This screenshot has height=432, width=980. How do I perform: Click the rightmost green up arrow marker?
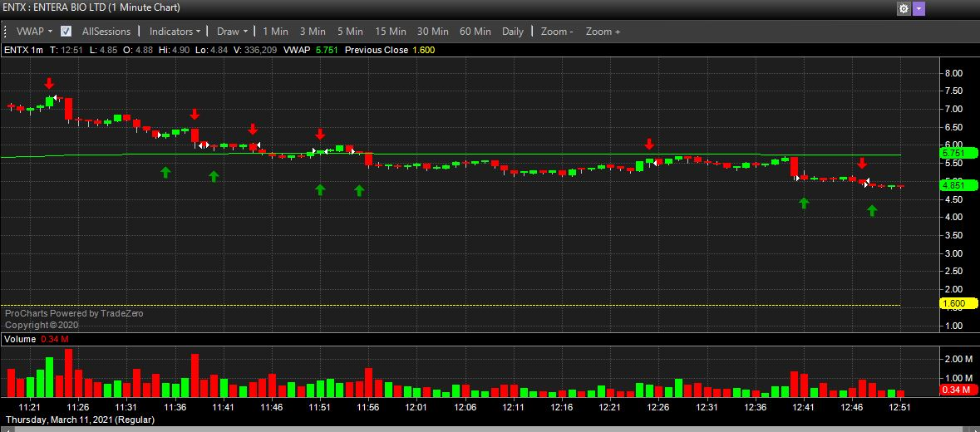click(872, 211)
